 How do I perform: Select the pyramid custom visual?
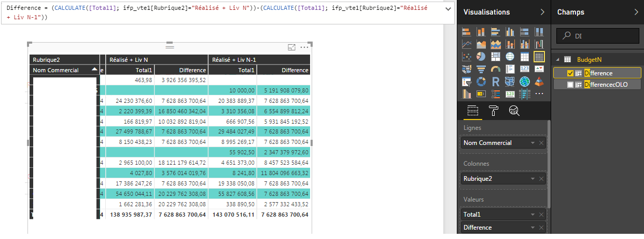539,81
